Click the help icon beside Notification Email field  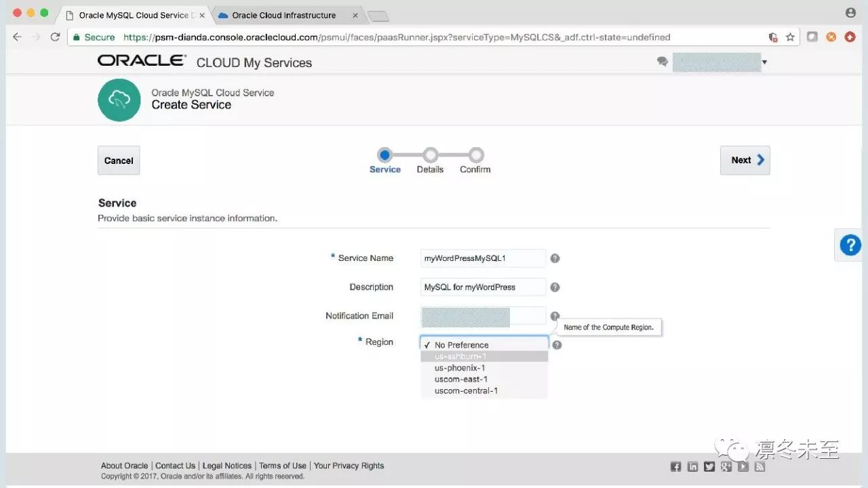click(x=555, y=316)
